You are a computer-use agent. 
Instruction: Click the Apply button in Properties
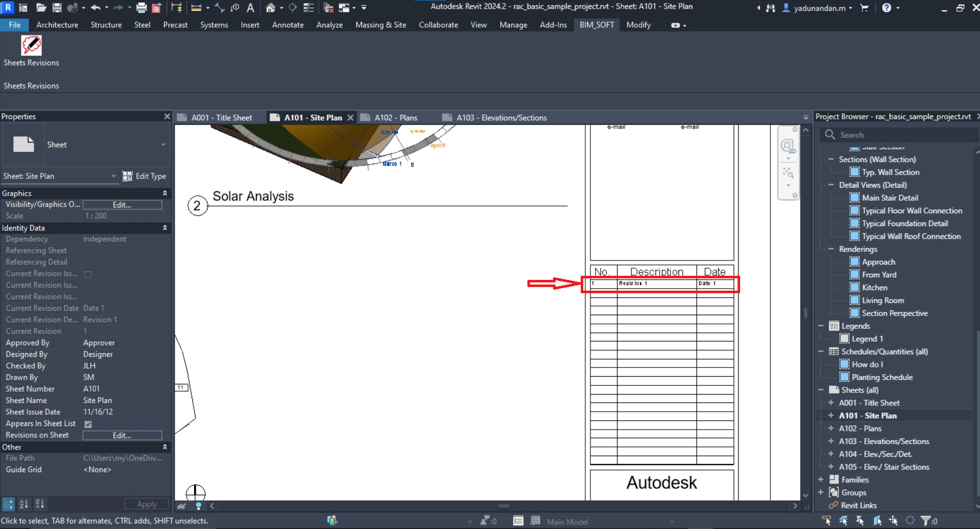click(x=147, y=504)
